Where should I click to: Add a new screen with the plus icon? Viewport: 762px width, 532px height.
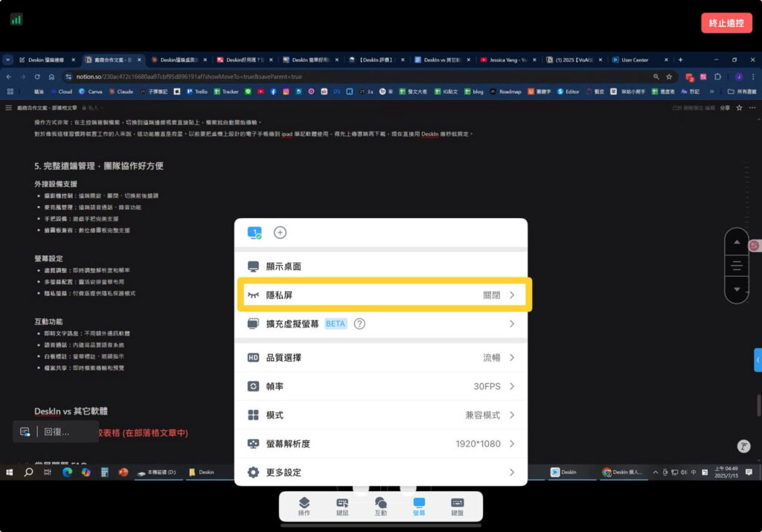pos(280,233)
